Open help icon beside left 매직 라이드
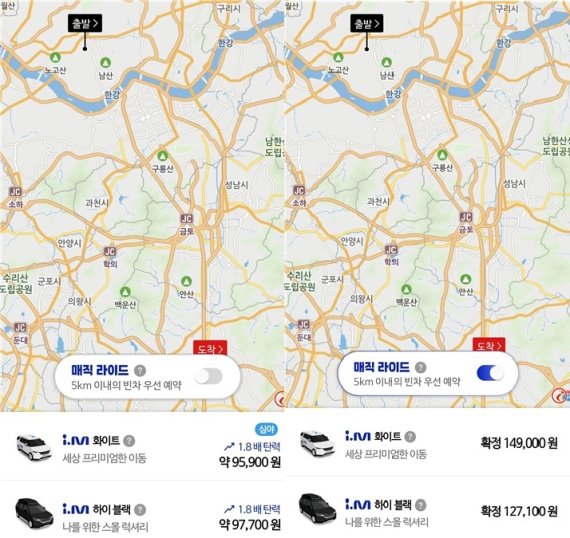Screen dimensions: 570x538 140,371
